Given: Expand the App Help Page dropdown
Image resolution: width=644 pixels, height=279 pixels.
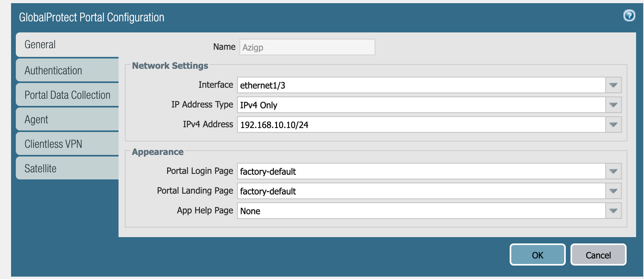Looking at the screenshot, I should point(613,211).
